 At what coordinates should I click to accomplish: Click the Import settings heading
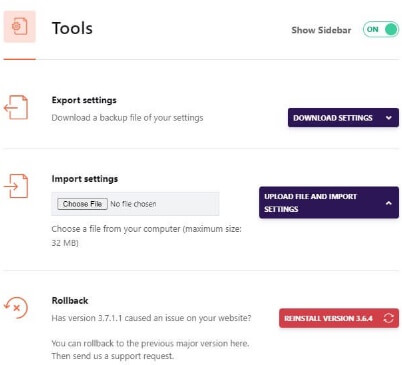click(85, 179)
